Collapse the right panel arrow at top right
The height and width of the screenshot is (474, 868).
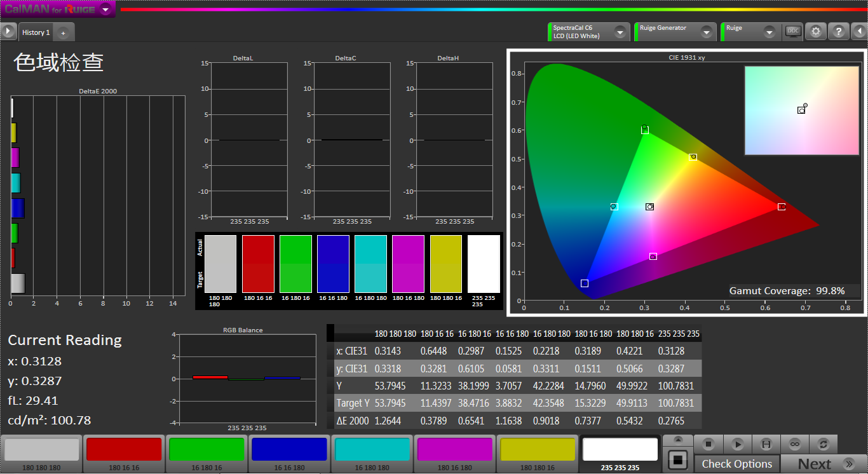(x=859, y=31)
